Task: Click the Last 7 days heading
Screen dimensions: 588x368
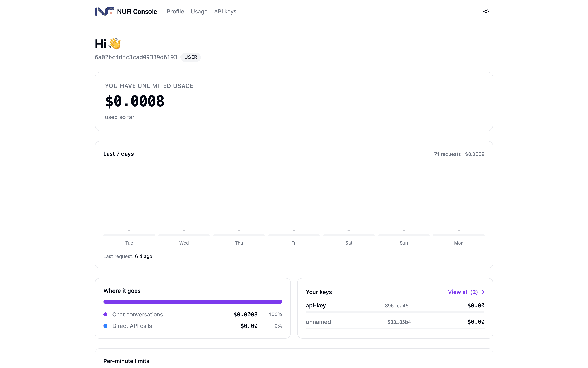Action: pyautogui.click(x=118, y=154)
